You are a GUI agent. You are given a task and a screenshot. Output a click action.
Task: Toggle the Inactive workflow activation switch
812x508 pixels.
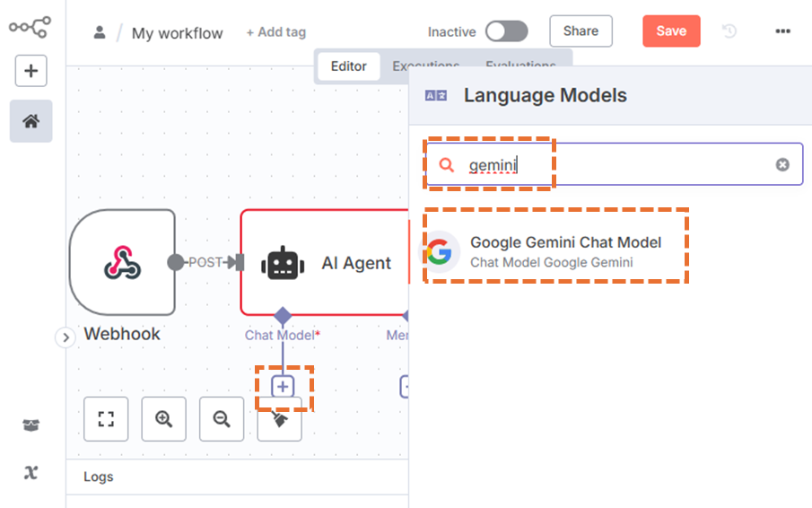point(506,31)
